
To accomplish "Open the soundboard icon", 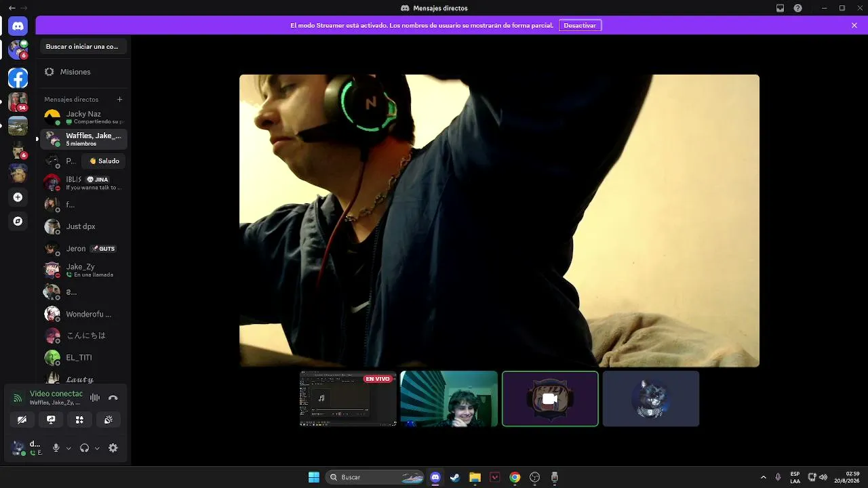I will tap(108, 420).
